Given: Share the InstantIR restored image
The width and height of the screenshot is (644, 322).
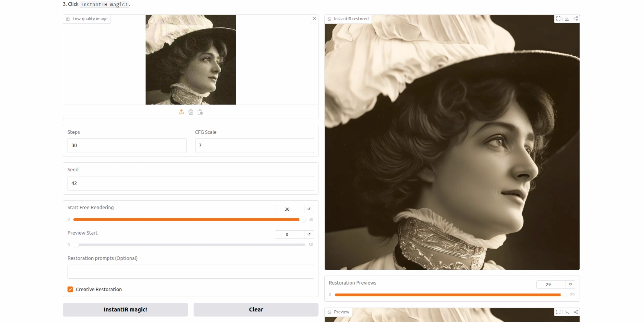Looking at the screenshot, I should tap(576, 19).
